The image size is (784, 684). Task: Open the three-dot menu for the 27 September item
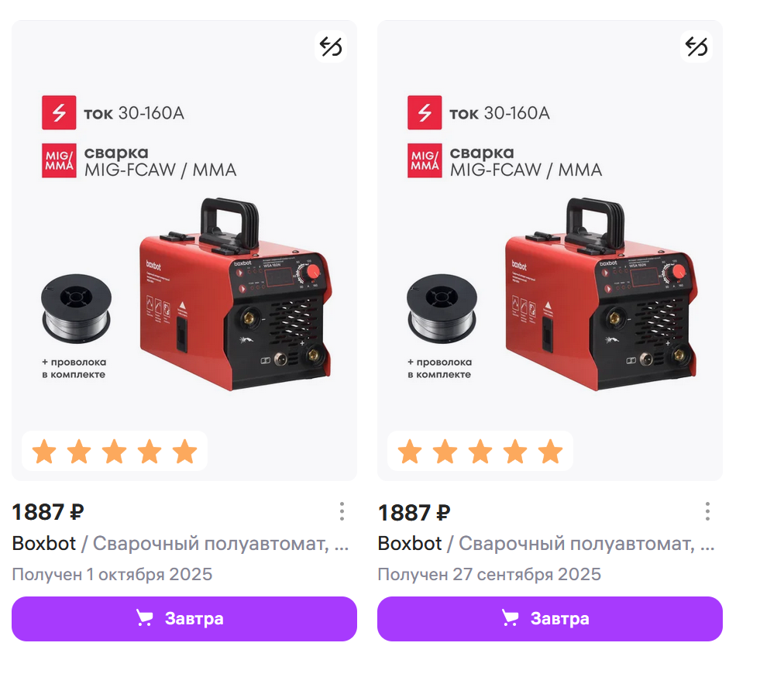click(707, 511)
